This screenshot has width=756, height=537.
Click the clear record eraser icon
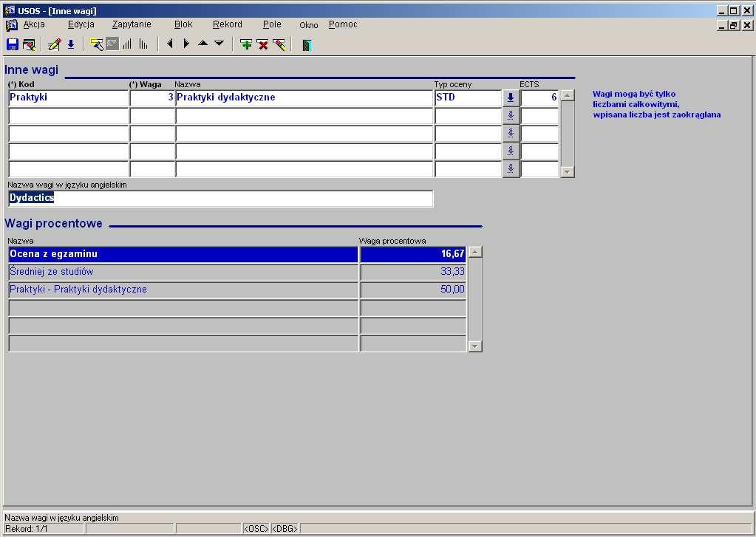(279, 45)
